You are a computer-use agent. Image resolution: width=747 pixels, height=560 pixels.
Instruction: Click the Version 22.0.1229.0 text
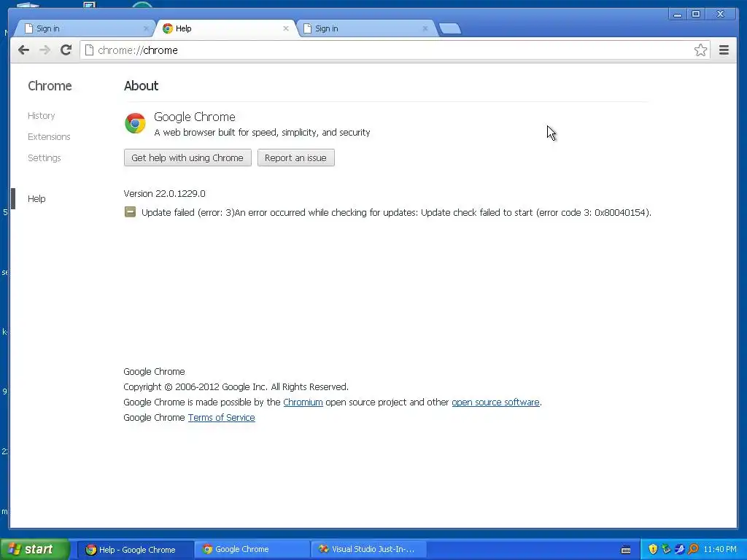(164, 193)
